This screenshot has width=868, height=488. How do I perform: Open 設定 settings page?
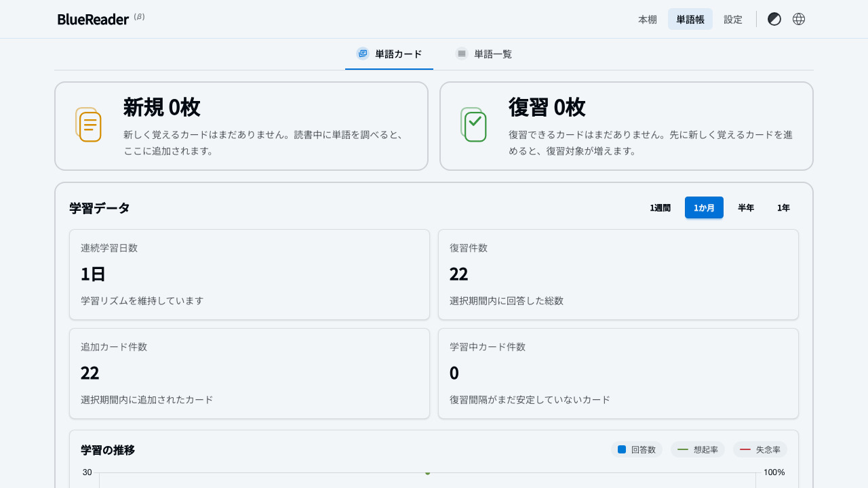(733, 20)
